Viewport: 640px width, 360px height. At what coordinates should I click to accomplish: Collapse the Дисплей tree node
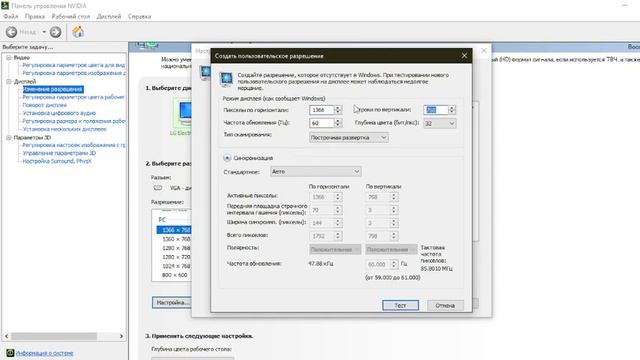[x=9, y=82]
